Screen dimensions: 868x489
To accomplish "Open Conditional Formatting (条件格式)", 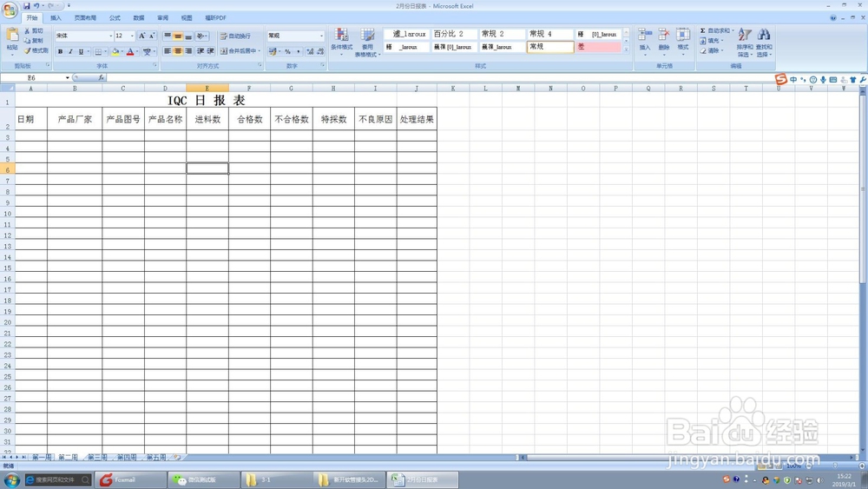I will (x=341, y=42).
